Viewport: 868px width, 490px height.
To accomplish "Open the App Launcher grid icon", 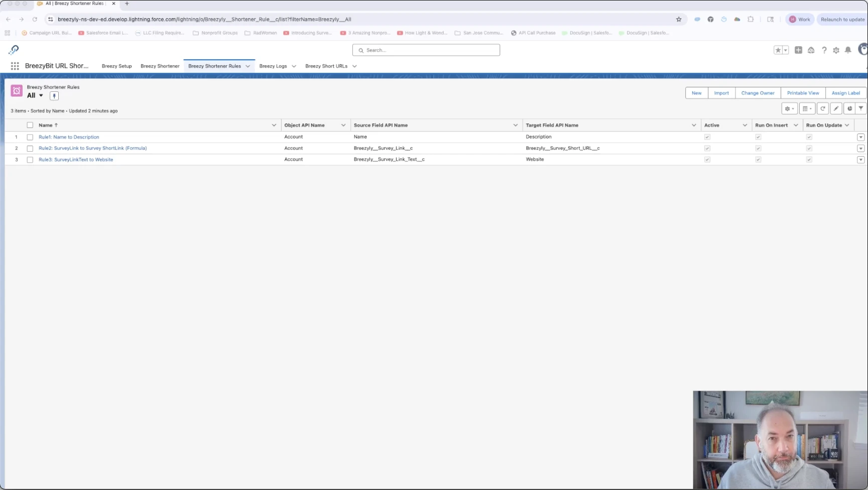I will (x=15, y=66).
